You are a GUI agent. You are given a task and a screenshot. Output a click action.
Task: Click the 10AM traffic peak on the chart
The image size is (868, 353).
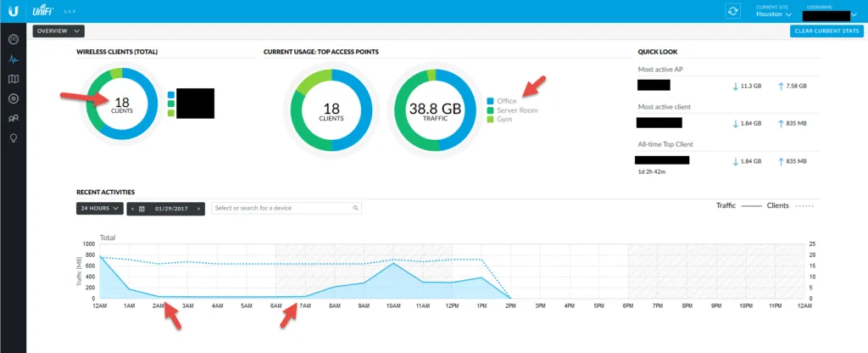pos(392,264)
